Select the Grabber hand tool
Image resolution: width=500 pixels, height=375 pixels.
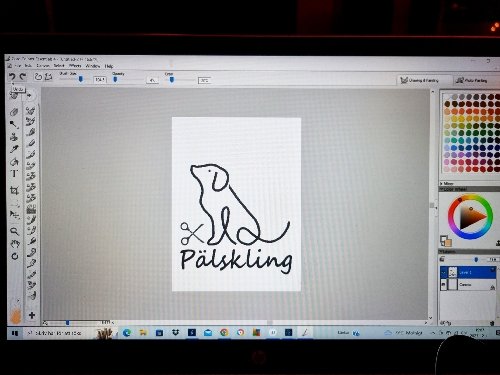point(14,244)
